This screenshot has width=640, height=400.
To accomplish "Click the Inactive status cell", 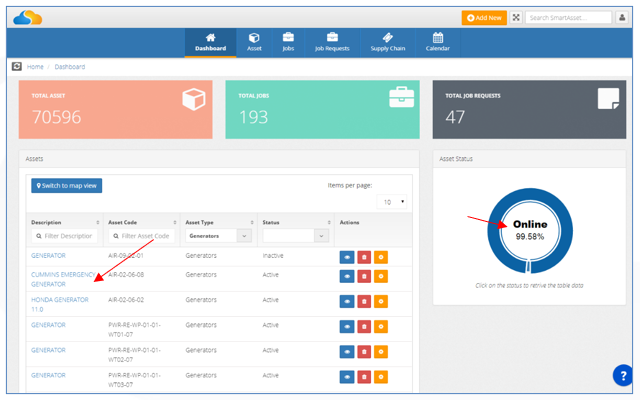I will (273, 256).
